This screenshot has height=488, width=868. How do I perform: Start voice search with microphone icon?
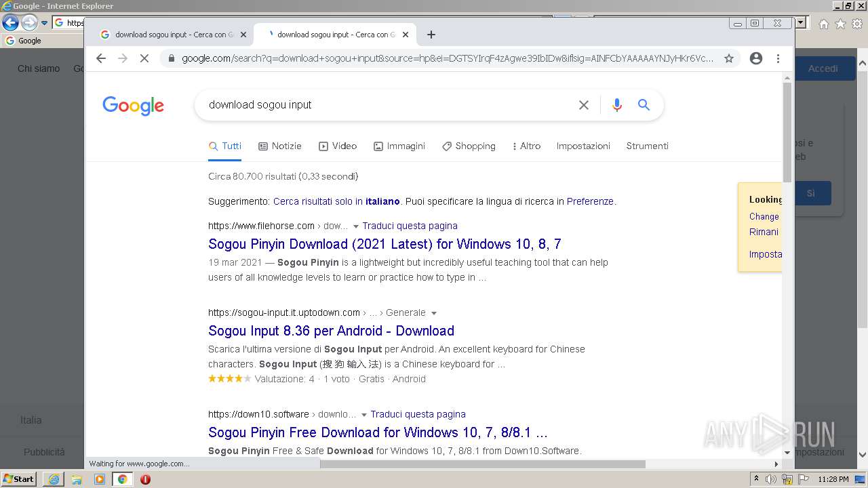(x=616, y=105)
